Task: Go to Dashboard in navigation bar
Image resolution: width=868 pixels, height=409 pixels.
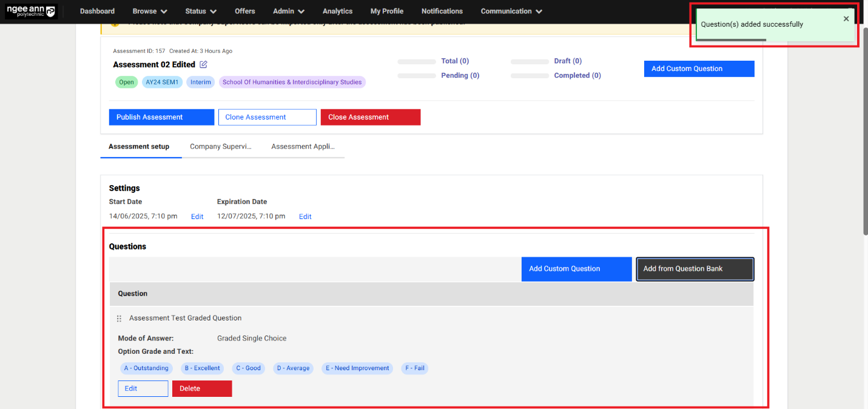Action: click(x=97, y=12)
